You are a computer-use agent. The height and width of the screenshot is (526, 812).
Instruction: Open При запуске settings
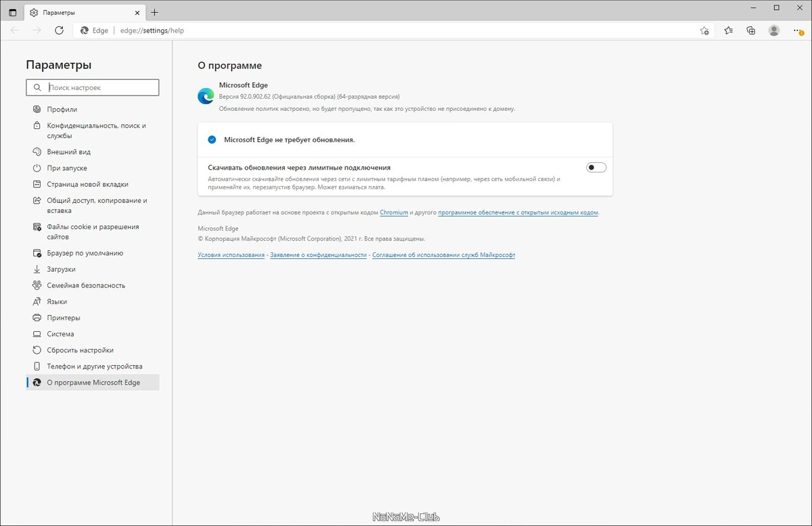coord(93,168)
